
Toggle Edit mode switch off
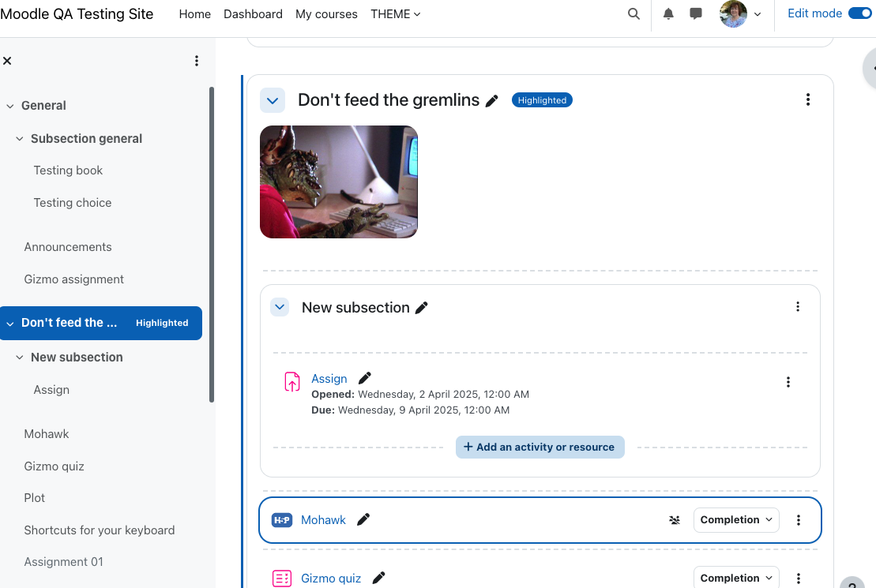[x=859, y=13]
